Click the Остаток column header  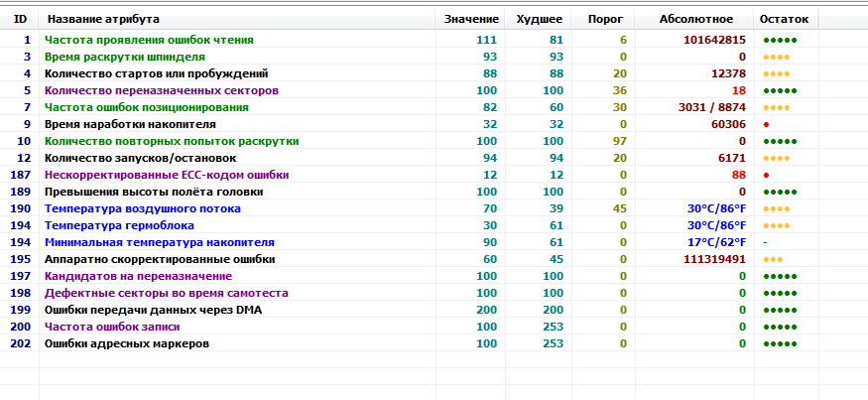click(x=784, y=19)
